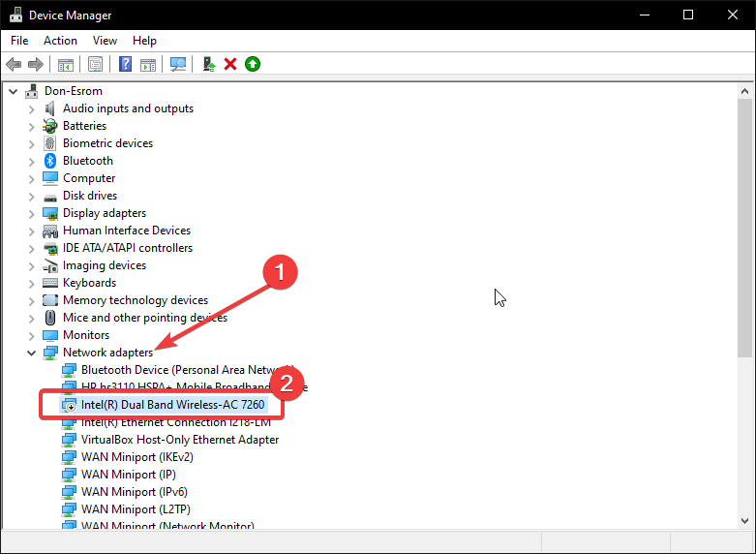The height and width of the screenshot is (554, 756).
Task: Select the Keyboards label
Action: point(89,283)
